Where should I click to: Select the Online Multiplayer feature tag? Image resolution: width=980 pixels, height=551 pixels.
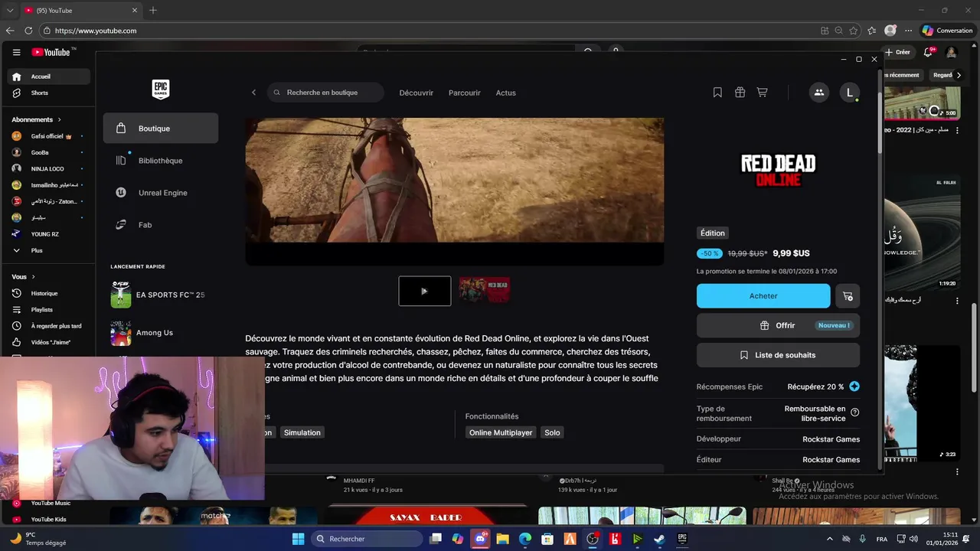(501, 432)
